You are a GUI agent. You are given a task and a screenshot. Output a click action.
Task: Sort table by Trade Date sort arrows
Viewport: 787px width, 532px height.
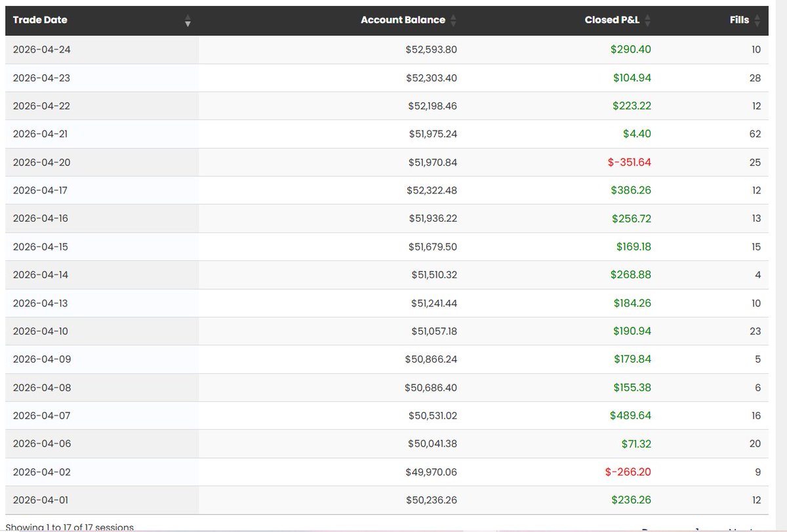[188, 20]
